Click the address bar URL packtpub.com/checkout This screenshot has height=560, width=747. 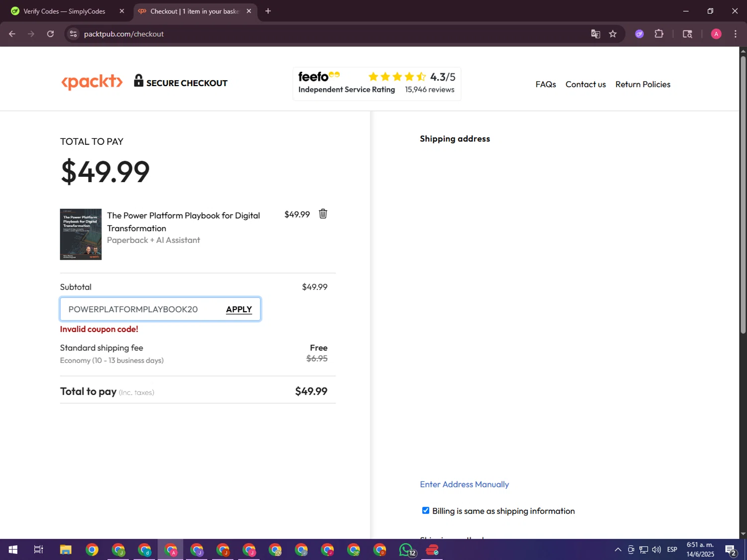coord(124,34)
